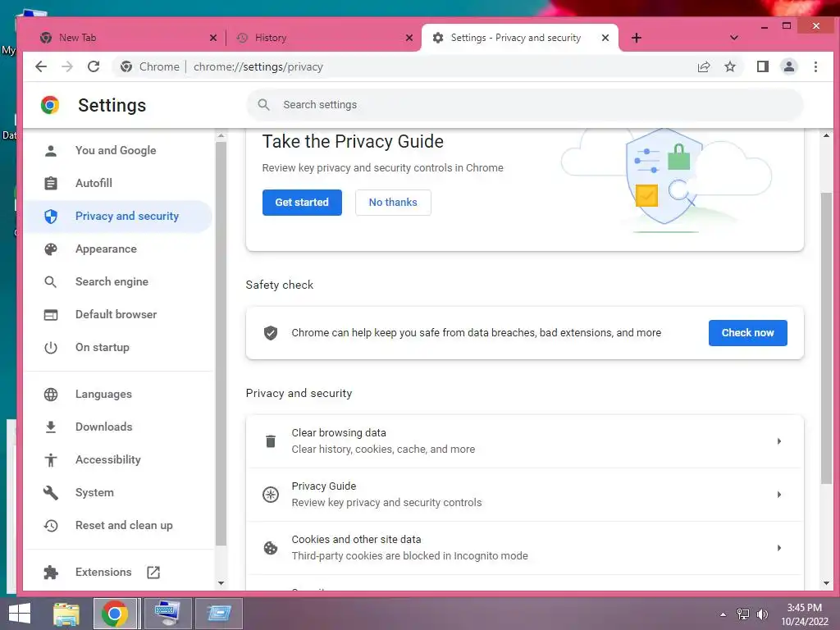
Task: Close the History tab
Action: [409, 38]
